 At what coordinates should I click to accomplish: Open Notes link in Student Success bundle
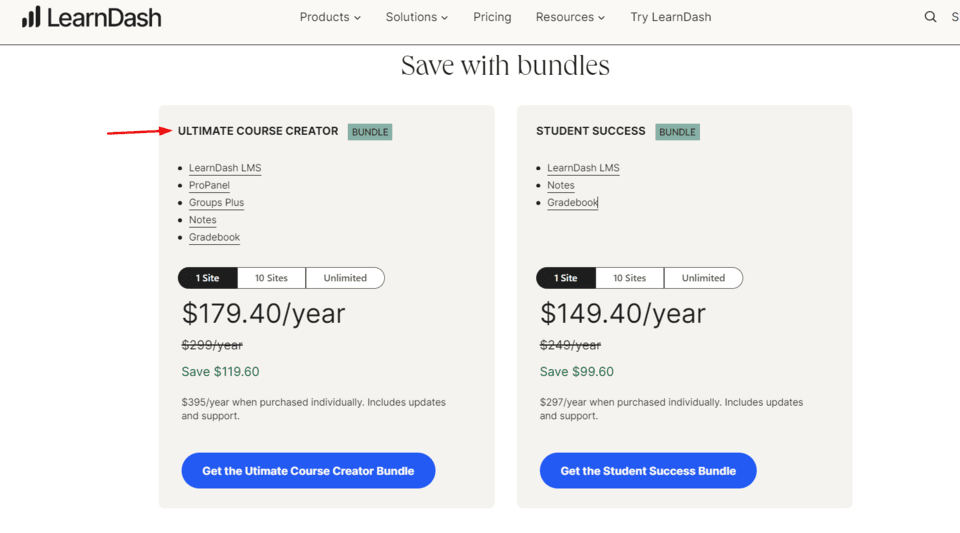point(561,185)
